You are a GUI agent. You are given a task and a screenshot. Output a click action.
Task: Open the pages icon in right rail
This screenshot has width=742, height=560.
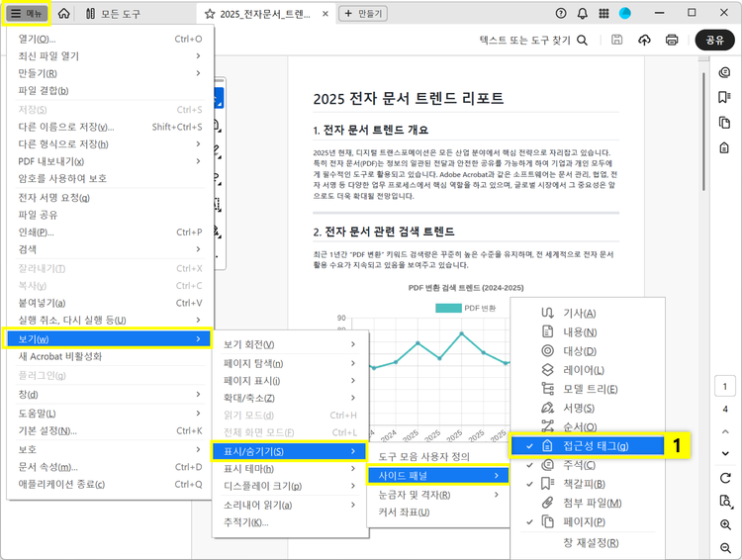724,123
